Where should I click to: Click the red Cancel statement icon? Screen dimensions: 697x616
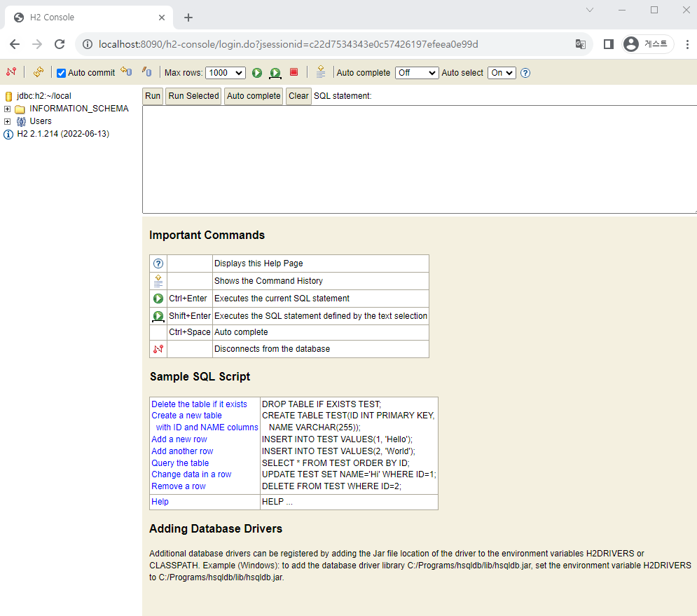[294, 72]
